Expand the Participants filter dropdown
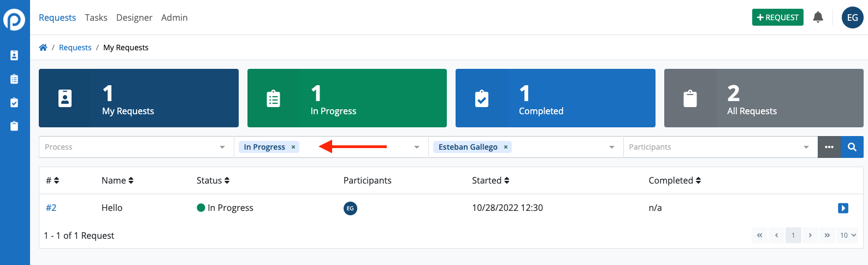 click(x=806, y=147)
